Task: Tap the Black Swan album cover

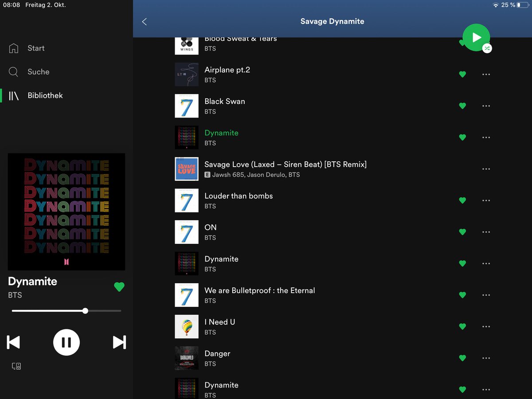Action: click(187, 106)
